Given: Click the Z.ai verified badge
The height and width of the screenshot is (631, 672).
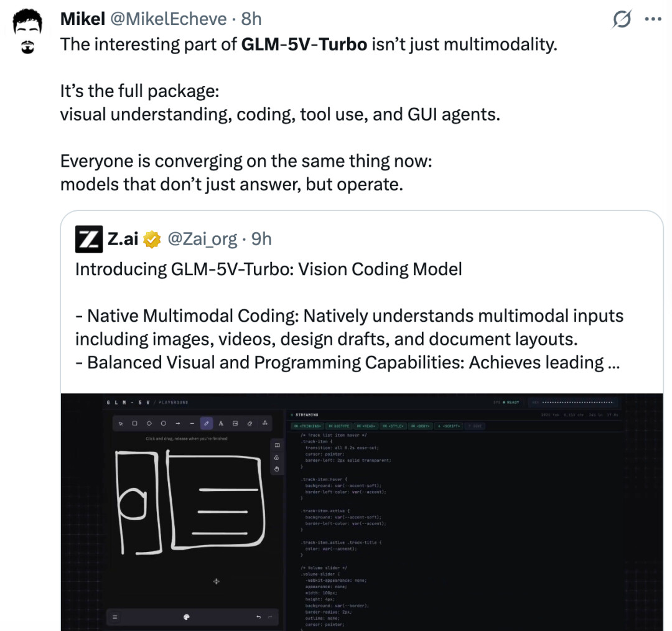Looking at the screenshot, I should (x=152, y=240).
